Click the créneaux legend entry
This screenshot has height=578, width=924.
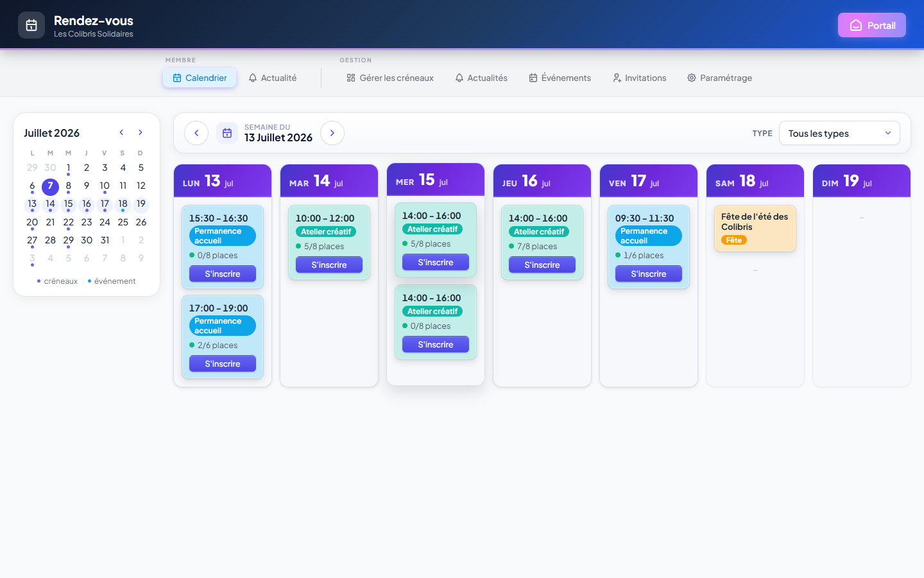tap(58, 281)
